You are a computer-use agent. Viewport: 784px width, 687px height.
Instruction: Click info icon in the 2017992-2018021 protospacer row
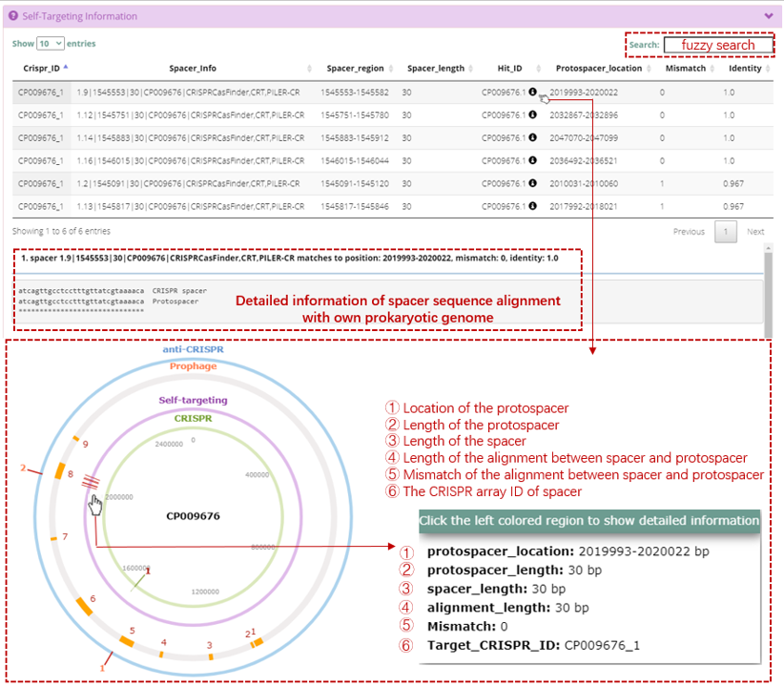532,206
